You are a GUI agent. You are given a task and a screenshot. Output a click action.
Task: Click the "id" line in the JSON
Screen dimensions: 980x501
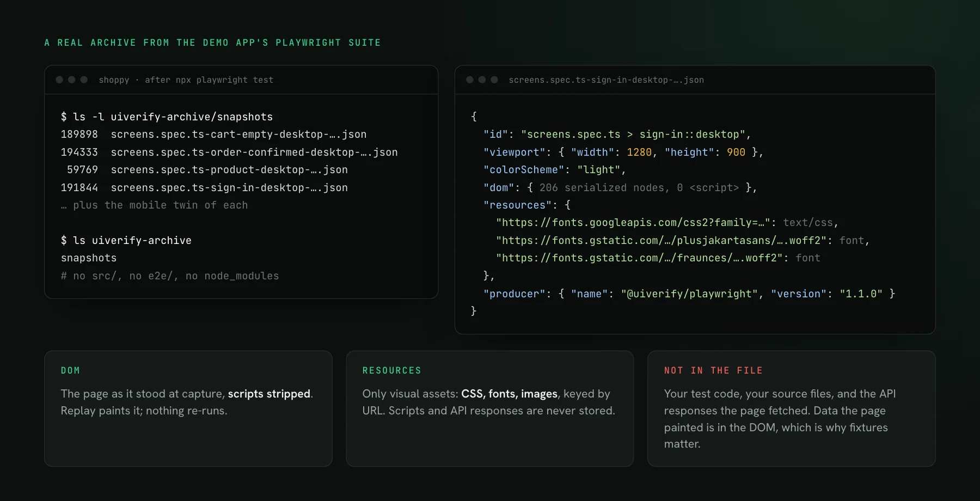617,135
